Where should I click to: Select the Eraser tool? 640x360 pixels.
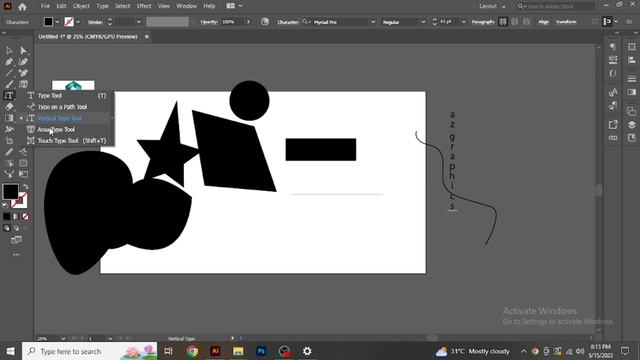pyautogui.click(x=9, y=107)
